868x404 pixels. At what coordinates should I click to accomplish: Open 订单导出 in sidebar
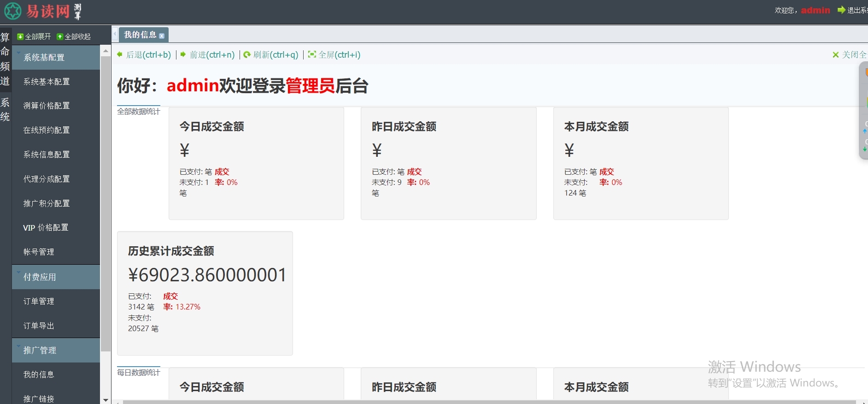click(39, 326)
